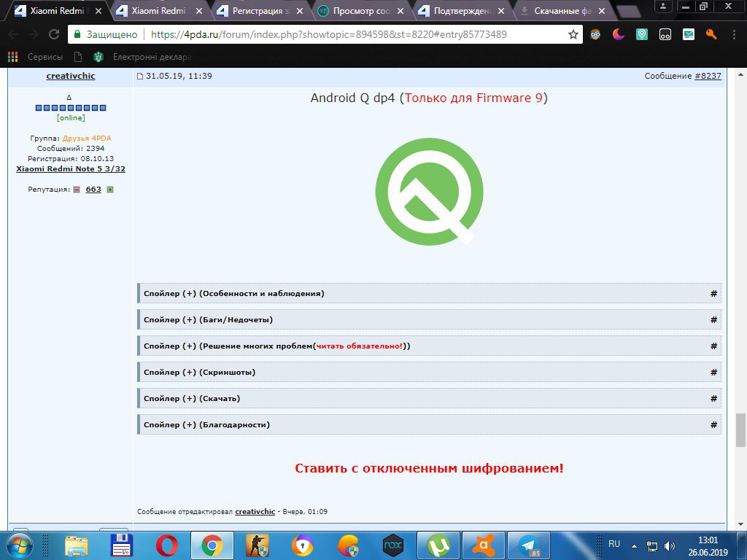The width and height of the screenshot is (747, 560).
Task: Open the volume control in system tray
Action: click(x=670, y=546)
